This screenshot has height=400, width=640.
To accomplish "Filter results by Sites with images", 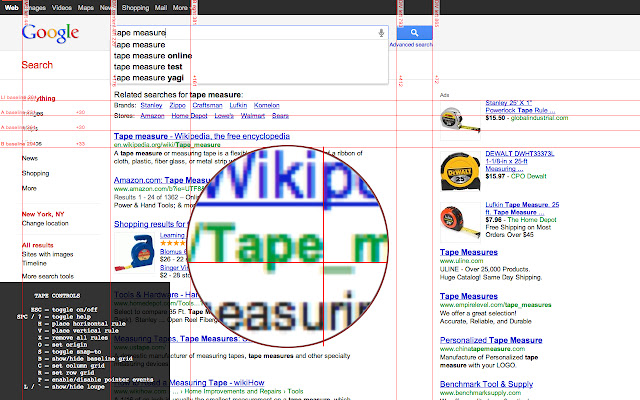I will (48, 254).
